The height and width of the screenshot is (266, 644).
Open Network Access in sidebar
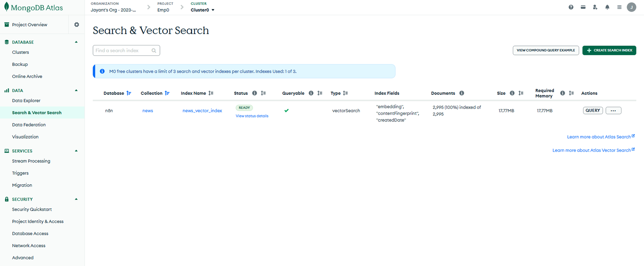[x=29, y=246]
